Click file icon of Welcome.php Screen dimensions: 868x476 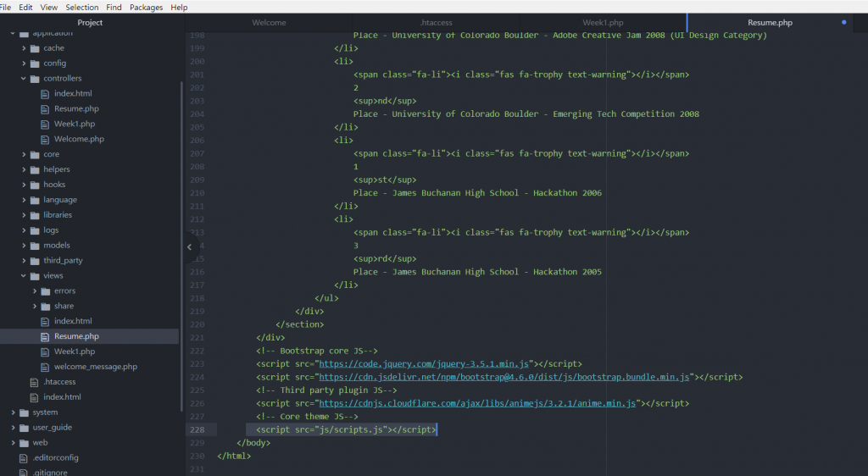pyautogui.click(x=45, y=139)
